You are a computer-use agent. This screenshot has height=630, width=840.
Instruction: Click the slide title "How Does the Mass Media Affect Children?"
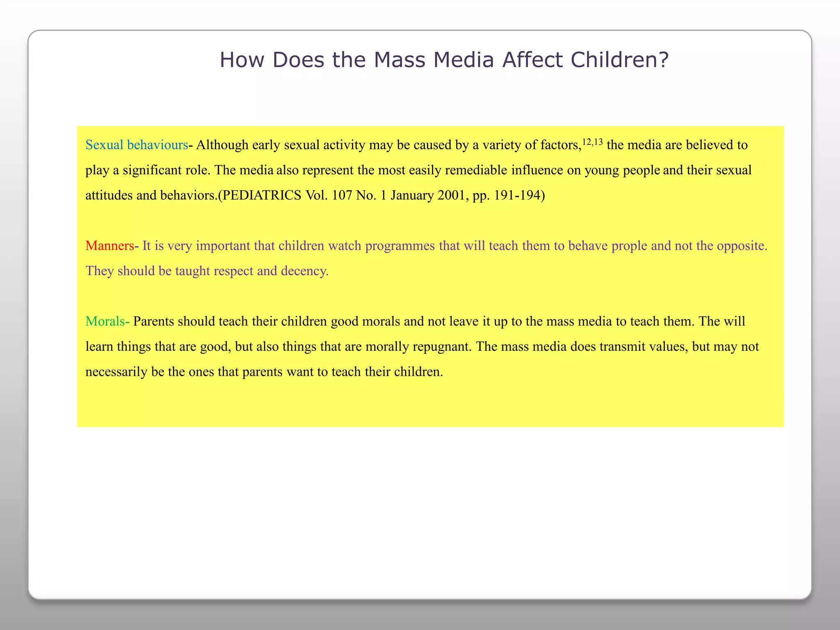pyautogui.click(x=444, y=60)
